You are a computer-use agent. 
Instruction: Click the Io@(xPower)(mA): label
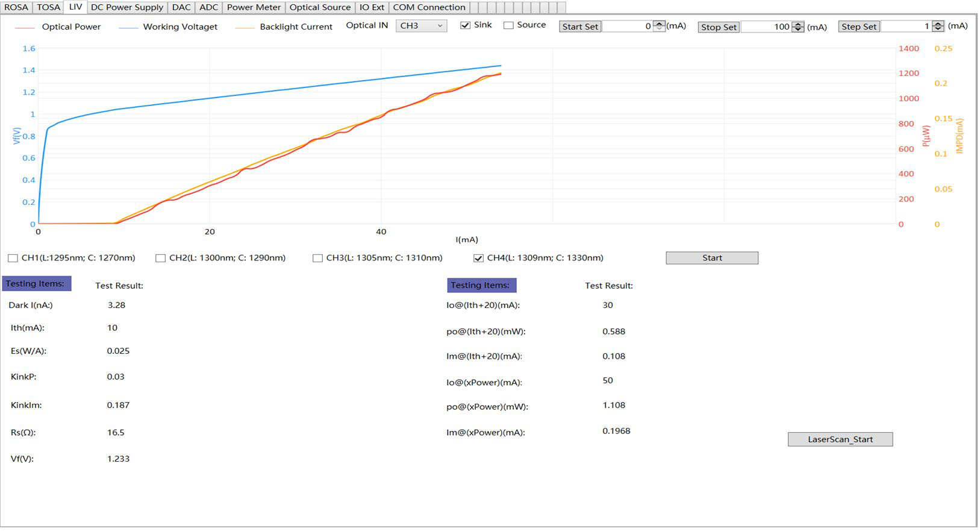click(x=484, y=382)
